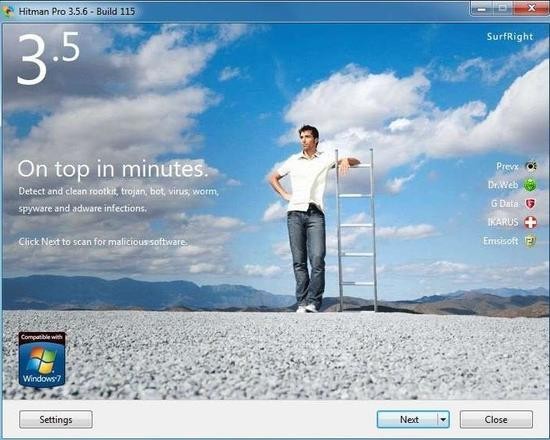Click the Dr.Web label text
Image resolution: width=550 pixels, height=440 pixels.
pyautogui.click(x=503, y=185)
